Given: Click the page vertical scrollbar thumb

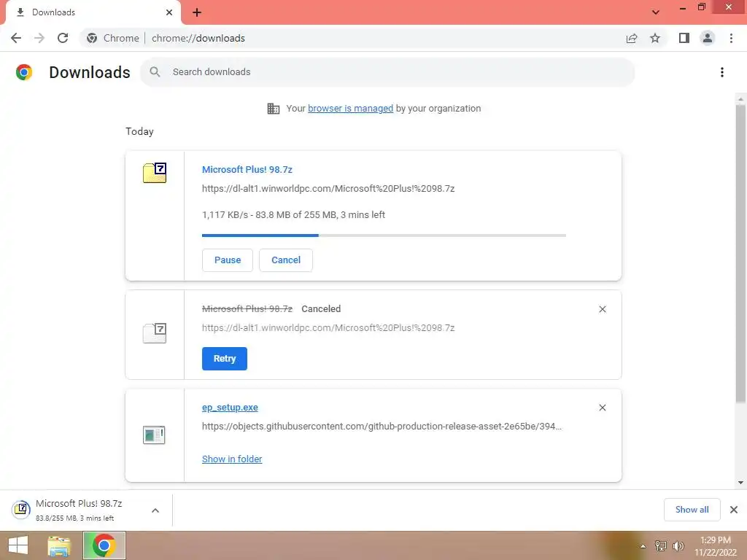Looking at the screenshot, I should tap(740, 252).
